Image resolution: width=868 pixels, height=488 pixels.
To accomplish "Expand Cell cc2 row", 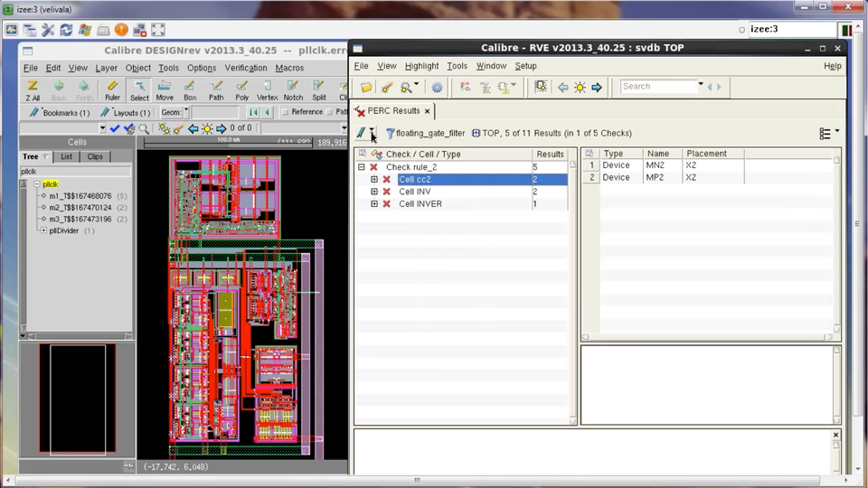I will click(x=374, y=179).
